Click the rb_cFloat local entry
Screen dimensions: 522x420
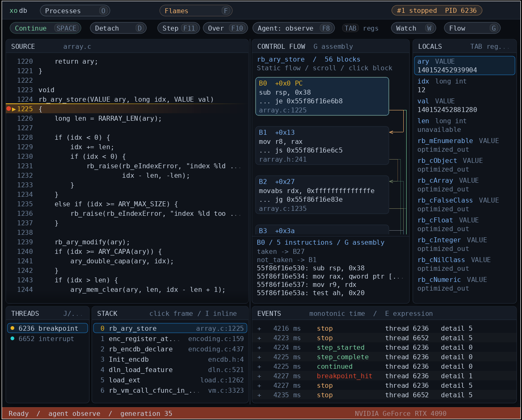(465, 224)
